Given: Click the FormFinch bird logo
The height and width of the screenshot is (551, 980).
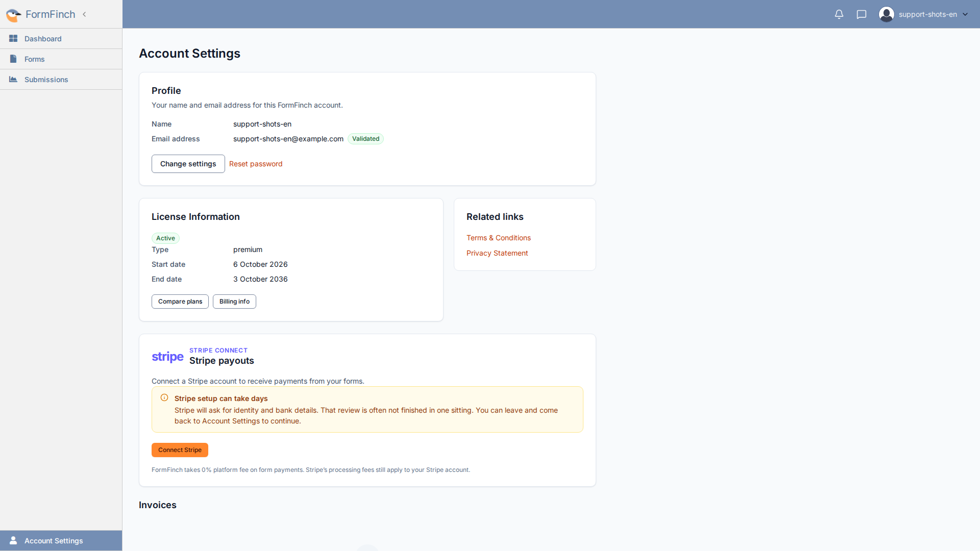Looking at the screenshot, I should [14, 15].
